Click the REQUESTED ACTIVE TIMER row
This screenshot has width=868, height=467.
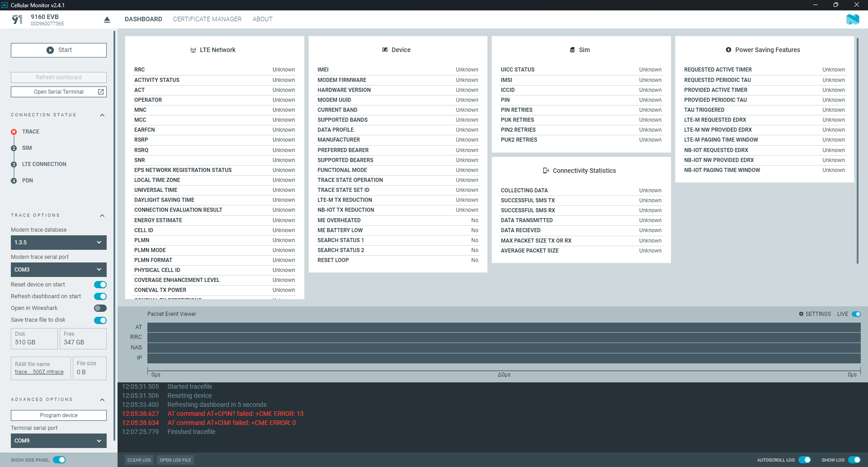[764, 70]
